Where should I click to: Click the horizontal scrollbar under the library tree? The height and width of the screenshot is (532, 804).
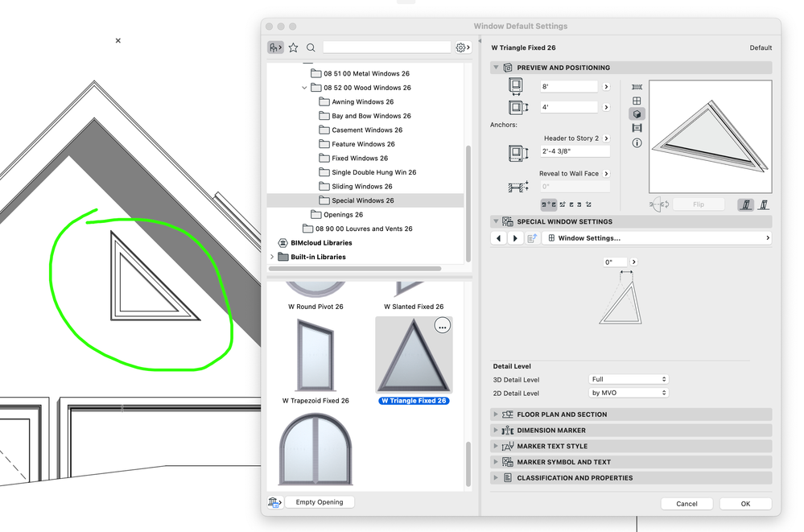[355, 268]
